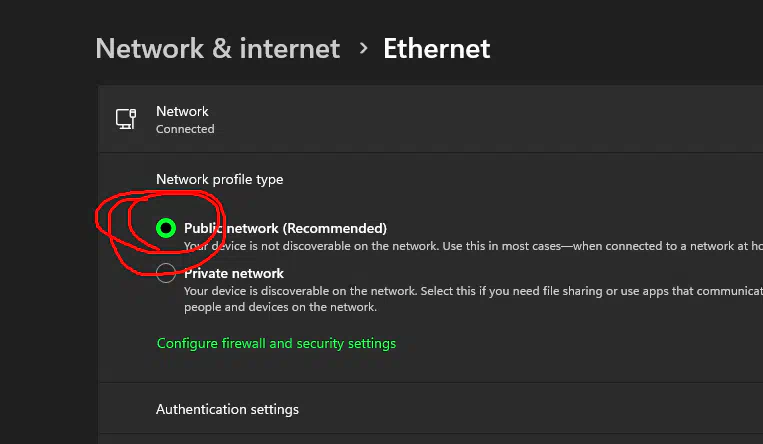Click the Network Connected header row
Viewport: 763px width, 444px height.
[430, 119]
